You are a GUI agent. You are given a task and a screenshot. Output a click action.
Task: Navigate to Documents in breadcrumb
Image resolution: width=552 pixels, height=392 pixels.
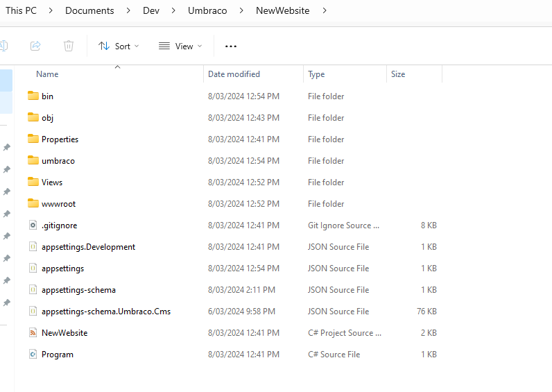click(89, 10)
